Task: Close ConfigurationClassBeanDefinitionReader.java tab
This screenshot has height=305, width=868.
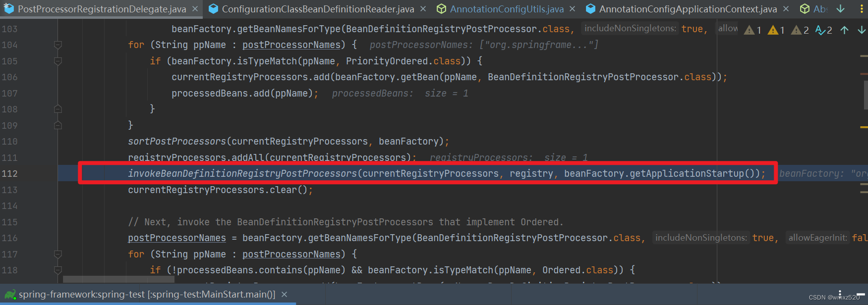Action: (x=423, y=9)
